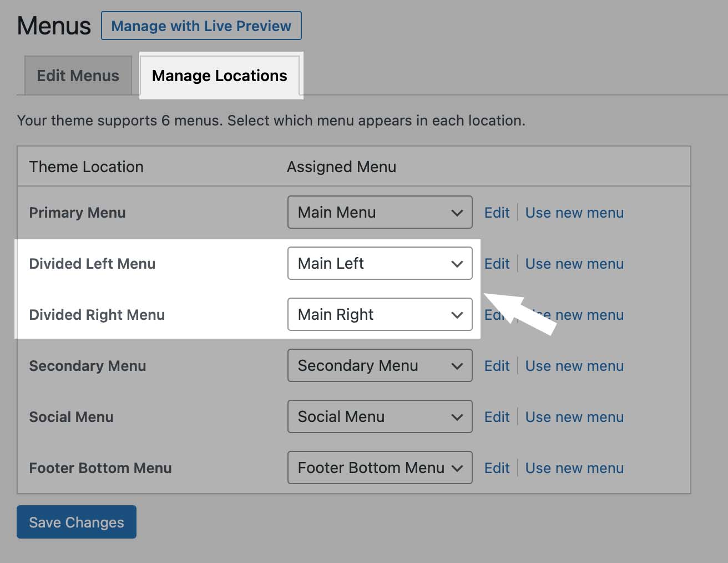This screenshot has height=563, width=728.
Task: Edit the Secondary Menu
Action: coord(496,365)
